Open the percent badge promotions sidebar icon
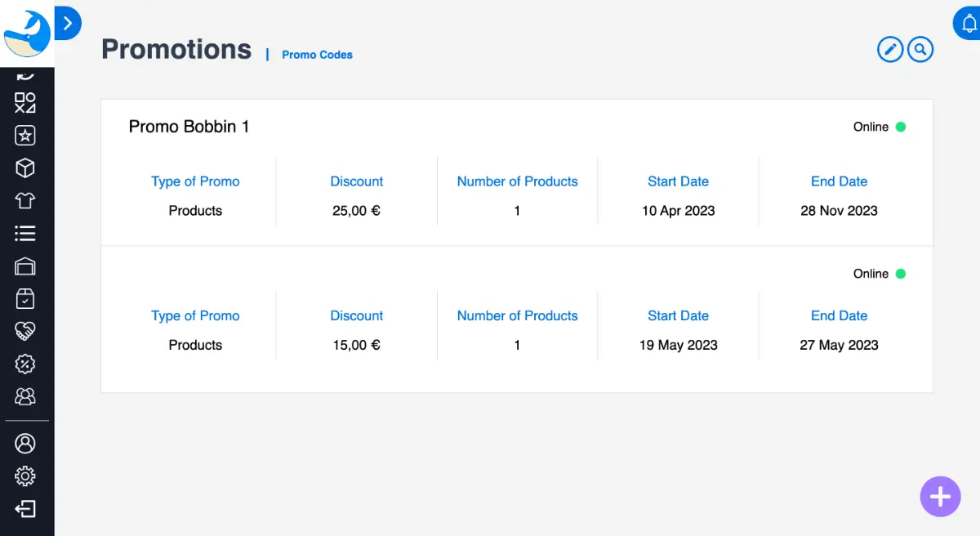 (x=25, y=364)
